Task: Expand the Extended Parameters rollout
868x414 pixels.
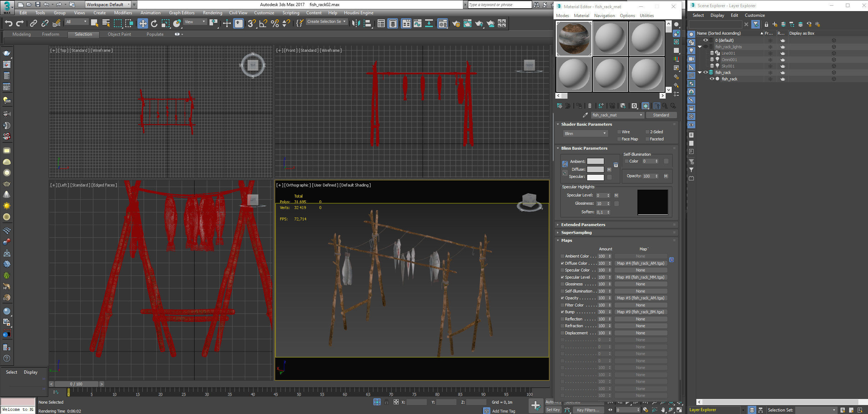Action: 583,225
